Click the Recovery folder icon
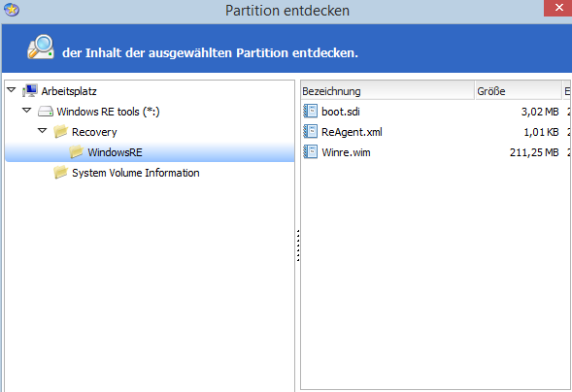 coord(60,132)
